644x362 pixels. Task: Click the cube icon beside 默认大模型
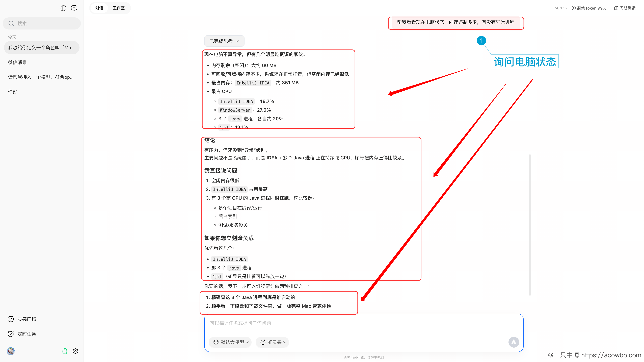coord(216,342)
